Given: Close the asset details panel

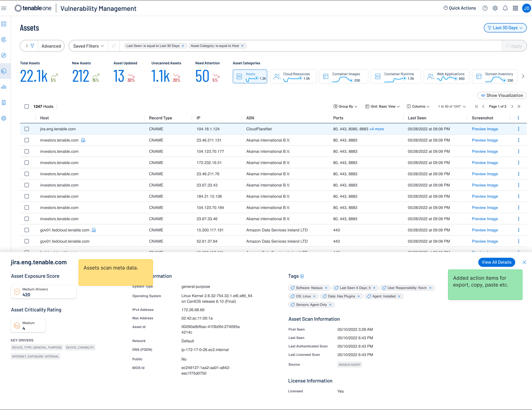Looking at the screenshot, I should (524, 262).
